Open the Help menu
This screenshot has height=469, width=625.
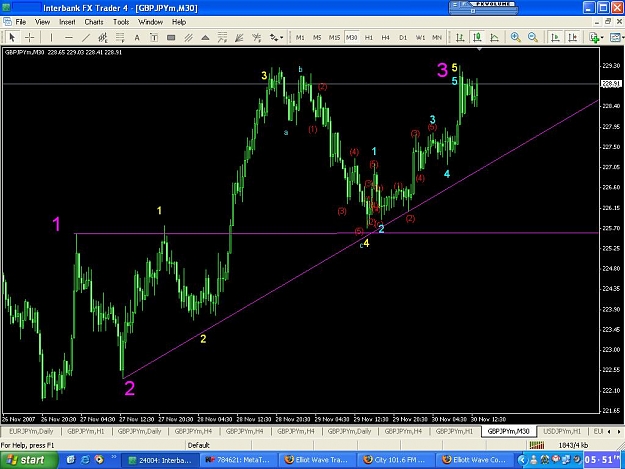click(x=179, y=22)
